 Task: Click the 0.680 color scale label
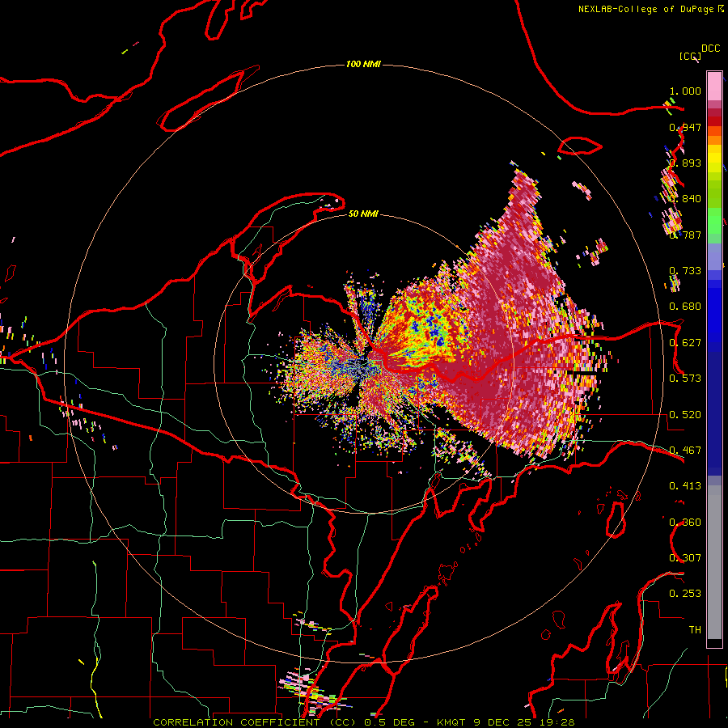click(x=685, y=307)
